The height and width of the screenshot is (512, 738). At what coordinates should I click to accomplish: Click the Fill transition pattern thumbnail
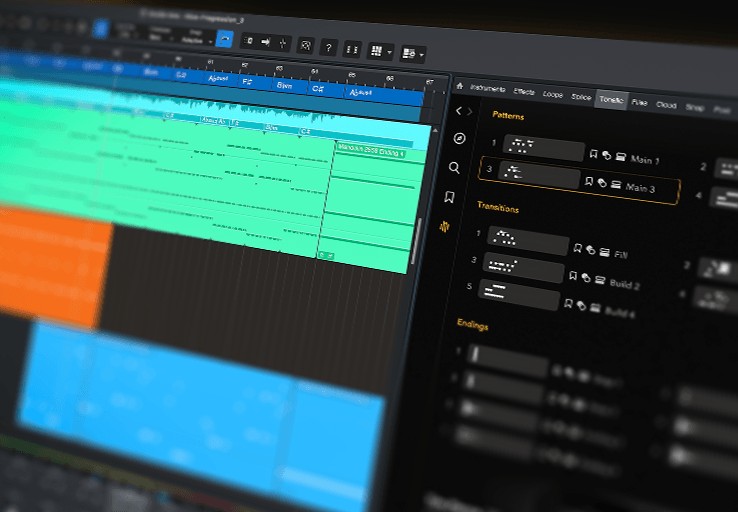tap(528, 240)
